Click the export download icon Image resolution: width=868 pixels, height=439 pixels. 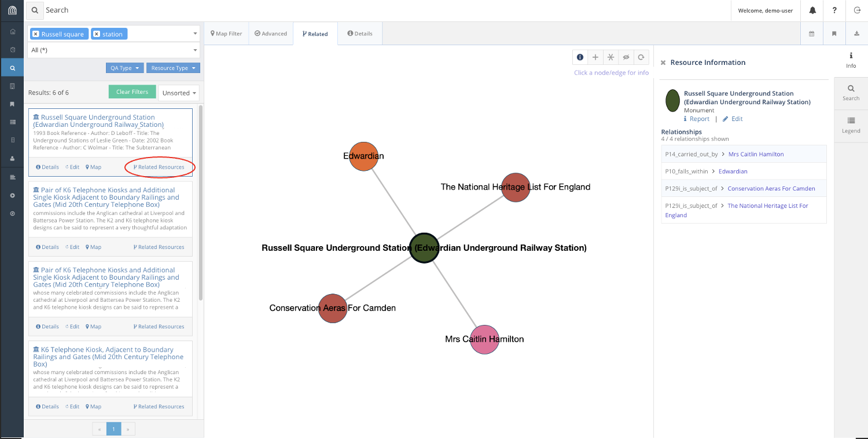pyautogui.click(x=856, y=34)
